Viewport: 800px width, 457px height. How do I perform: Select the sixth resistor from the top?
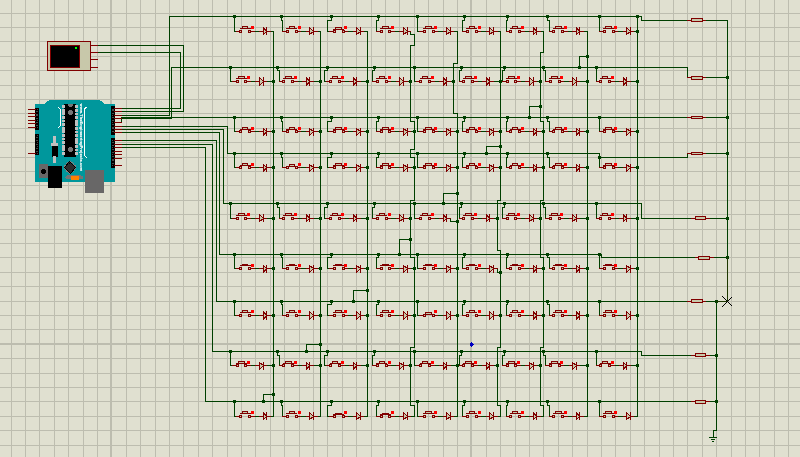[704, 258]
